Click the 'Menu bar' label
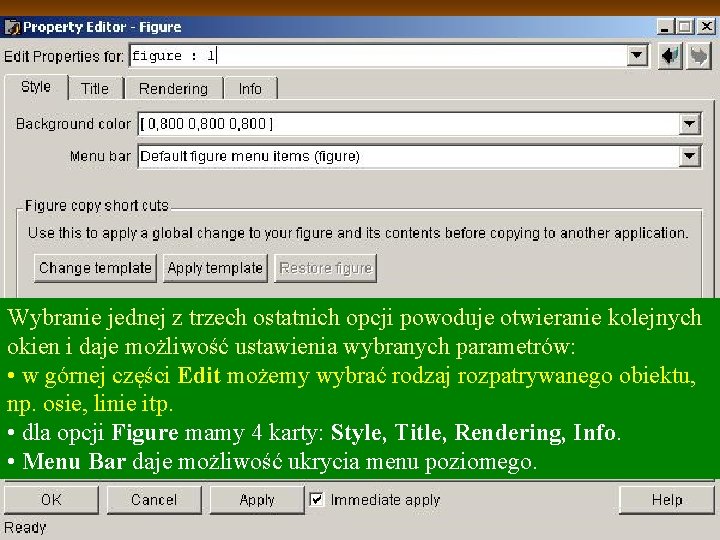Screen dimensions: 720x540 tap(101, 157)
